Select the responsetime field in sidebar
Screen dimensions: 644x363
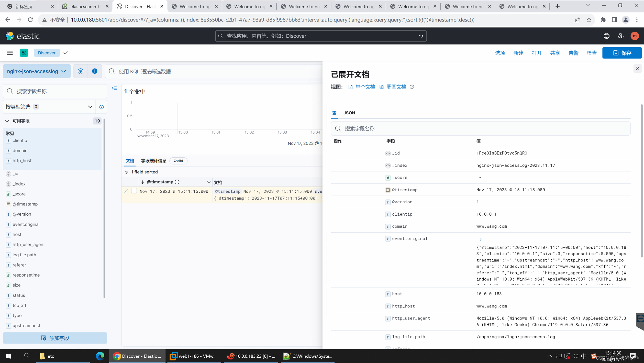[x=26, y=275]
